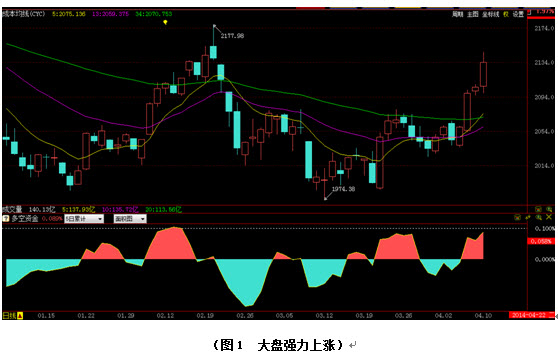Viewport: 558px width, 360px height.
Task: Open the 5日累计 period dropdown
Action: click(x=84, y=219)
